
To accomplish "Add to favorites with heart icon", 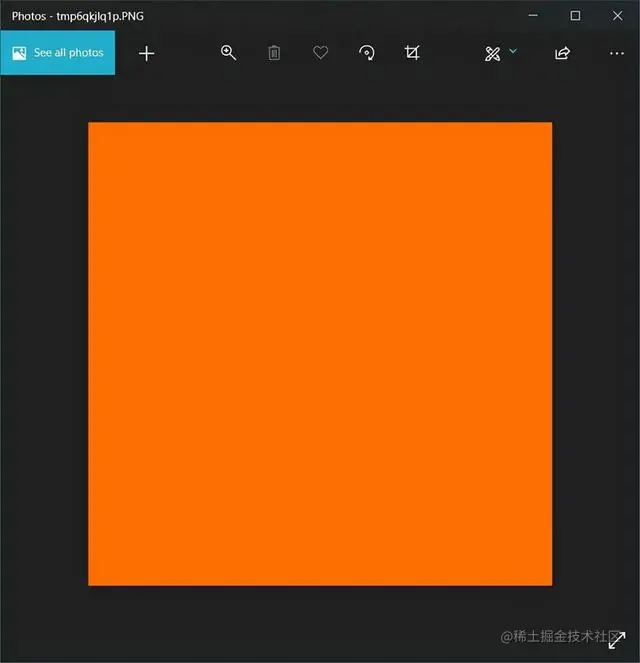I will coord(320,53).
